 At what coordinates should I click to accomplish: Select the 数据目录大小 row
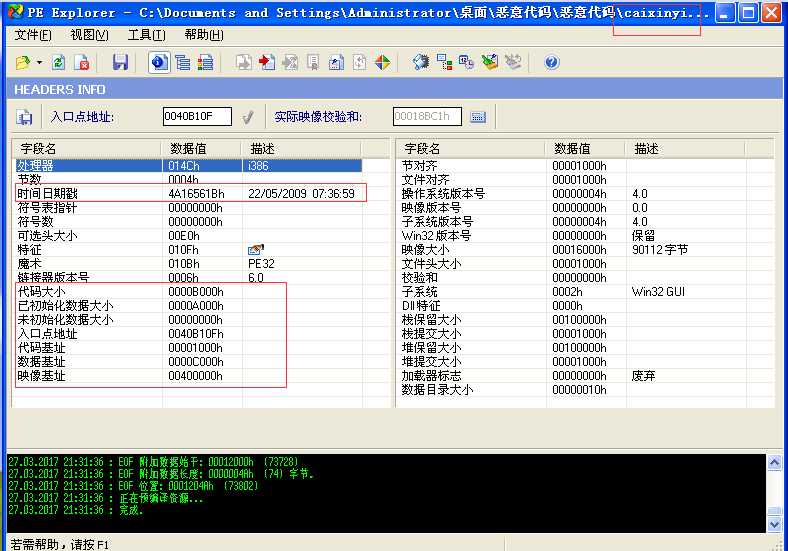click(573, 390)
